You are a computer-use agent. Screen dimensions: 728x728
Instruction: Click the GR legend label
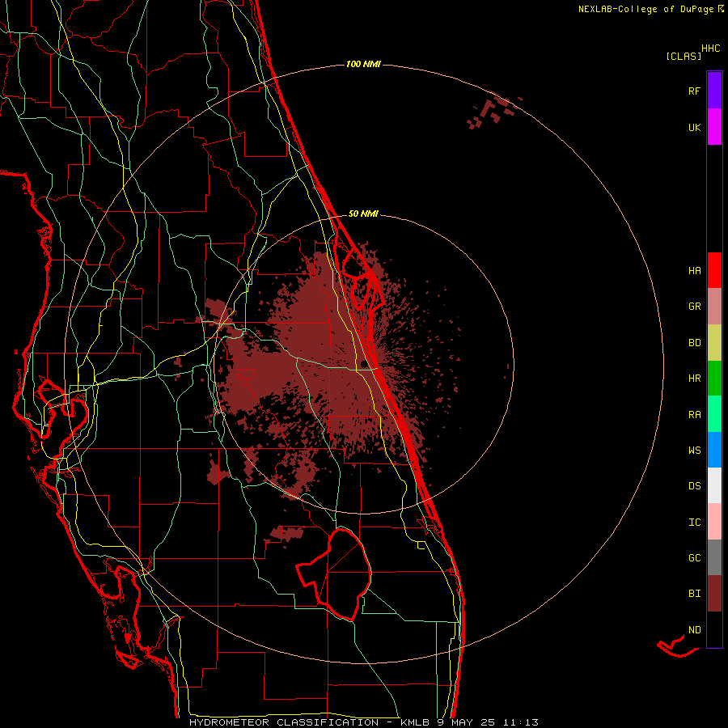click(695, 307)
